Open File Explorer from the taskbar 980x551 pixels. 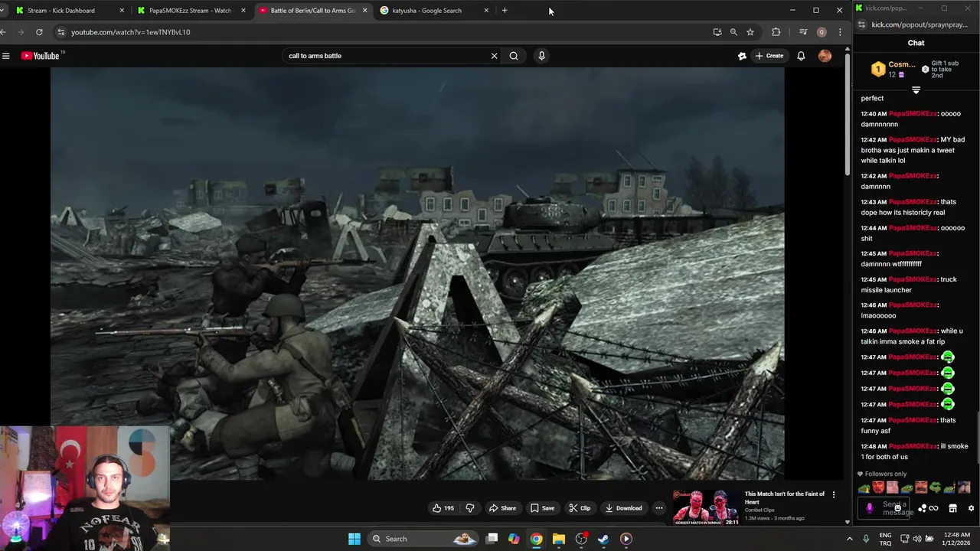(x=559, y=539)
